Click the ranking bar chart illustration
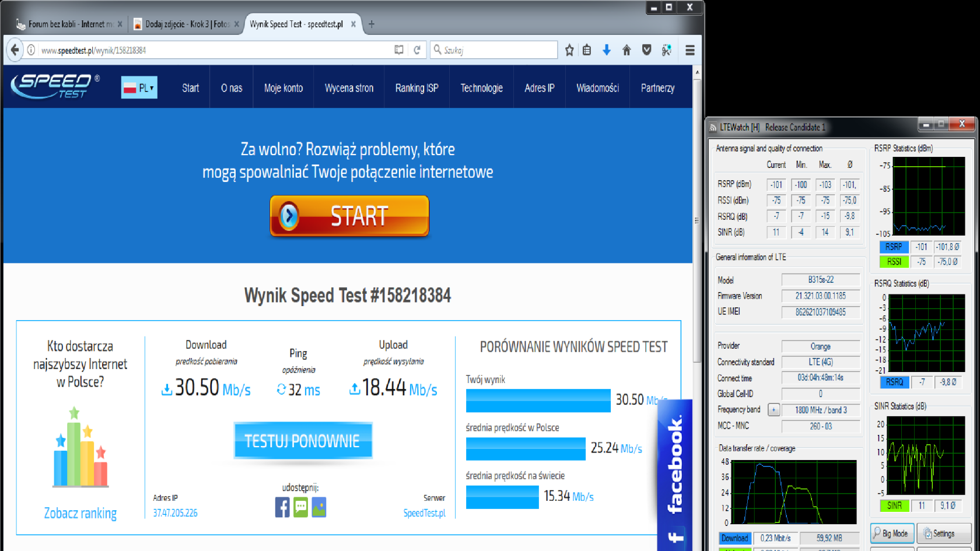This screenshot has width=980, height=551. (80, 448)
